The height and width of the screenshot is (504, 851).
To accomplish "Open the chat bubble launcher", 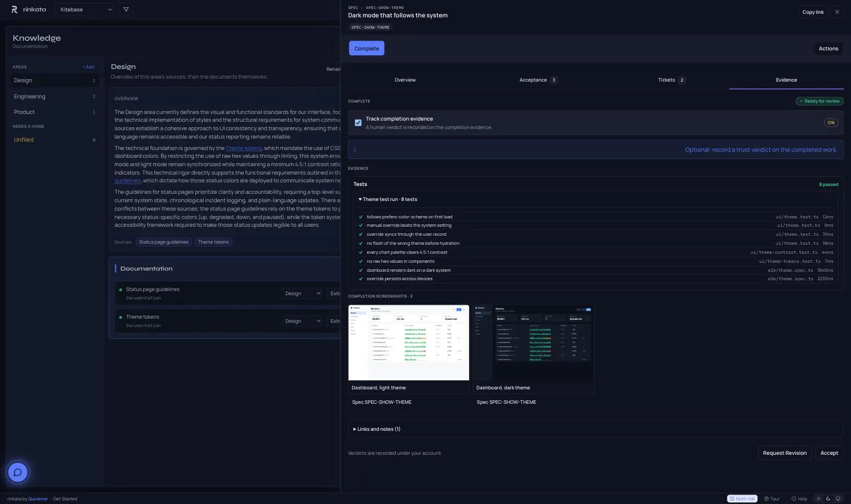I will (x=18, y=472).
